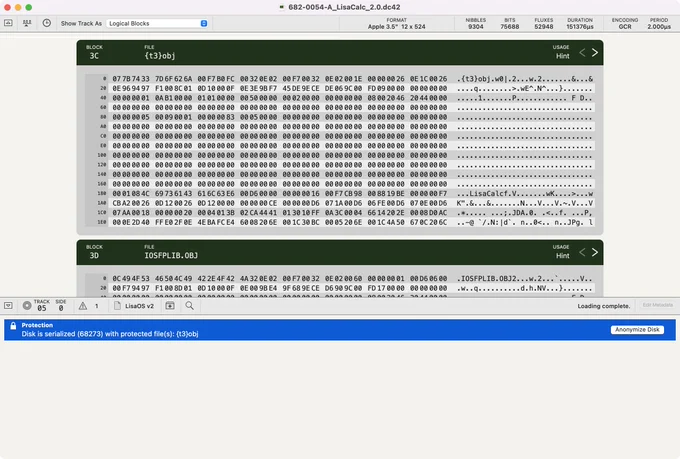Go to next block from block 3D header

coord(595,252)
